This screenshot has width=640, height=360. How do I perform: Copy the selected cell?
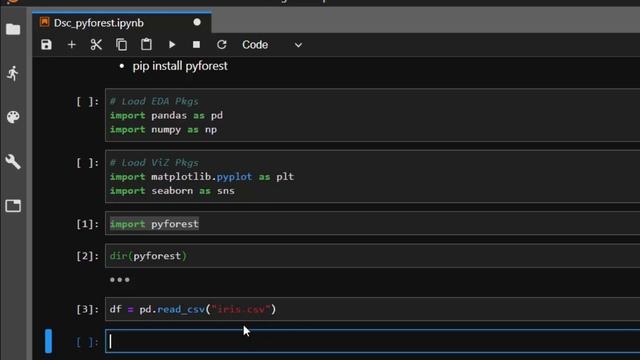click(121, 44)
